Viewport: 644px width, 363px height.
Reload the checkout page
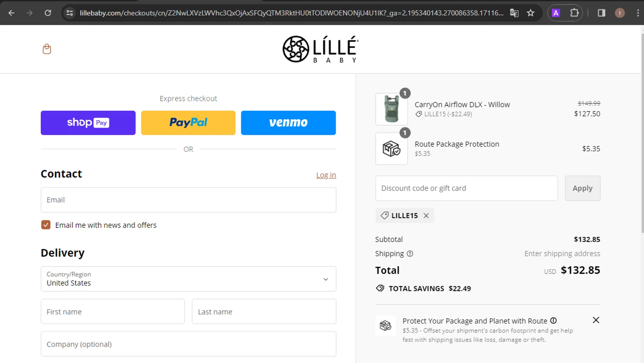[x=48, y=13]
